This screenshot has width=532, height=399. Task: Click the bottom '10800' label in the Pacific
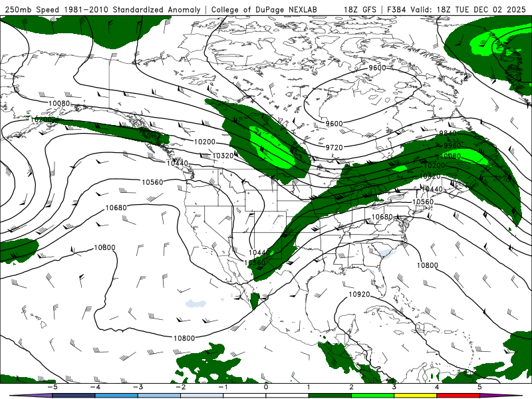(184, 338)
